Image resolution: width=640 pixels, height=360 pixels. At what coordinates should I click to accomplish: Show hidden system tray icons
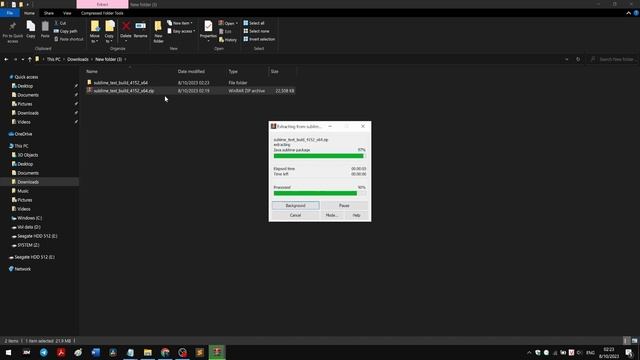click(529, 352)
